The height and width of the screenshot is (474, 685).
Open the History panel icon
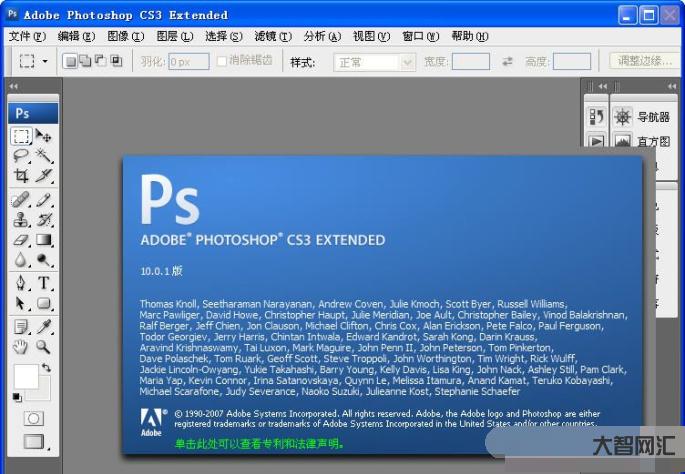point(596,117)
